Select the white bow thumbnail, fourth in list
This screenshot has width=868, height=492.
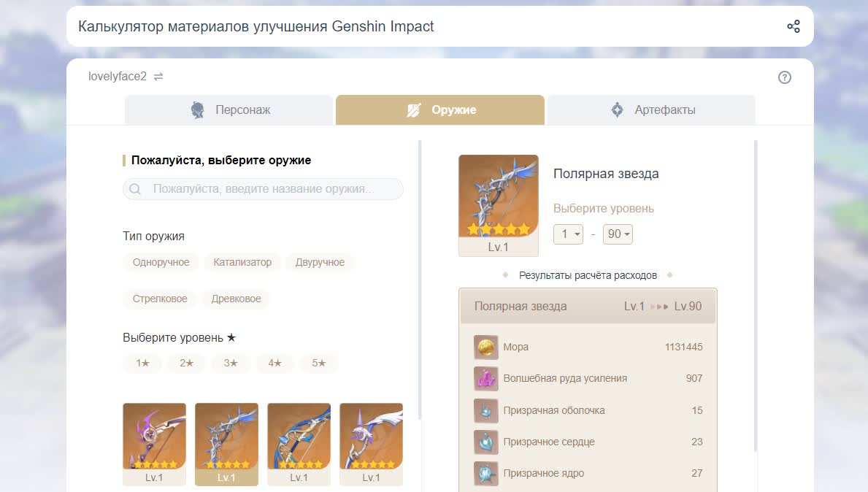371,445
